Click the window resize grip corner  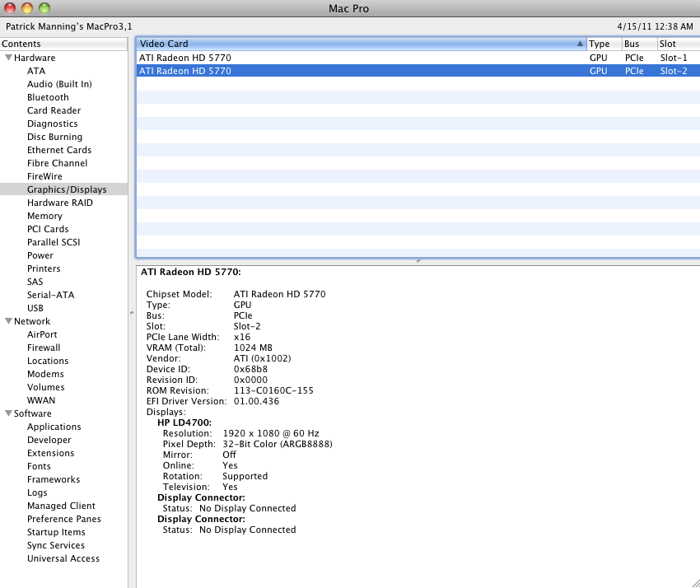click(696, 583)
